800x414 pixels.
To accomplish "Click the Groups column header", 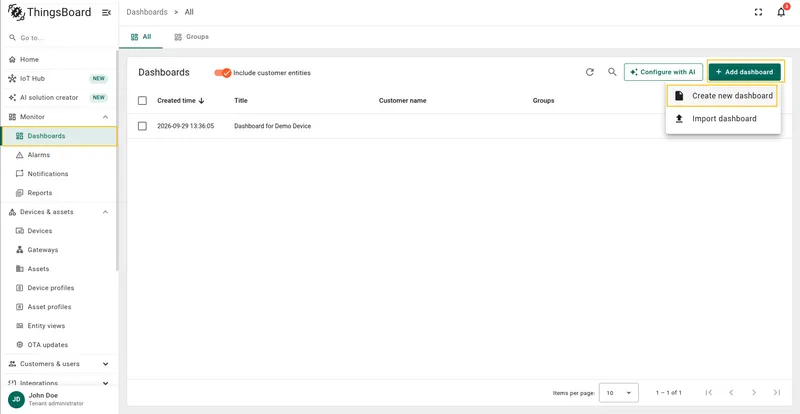I will click(x=543, y=101).
